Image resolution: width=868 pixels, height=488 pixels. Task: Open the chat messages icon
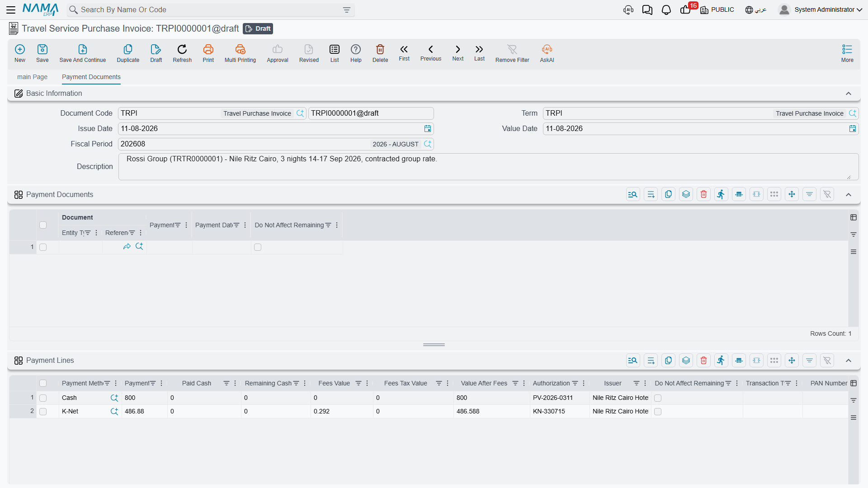[x=647, y=9]
